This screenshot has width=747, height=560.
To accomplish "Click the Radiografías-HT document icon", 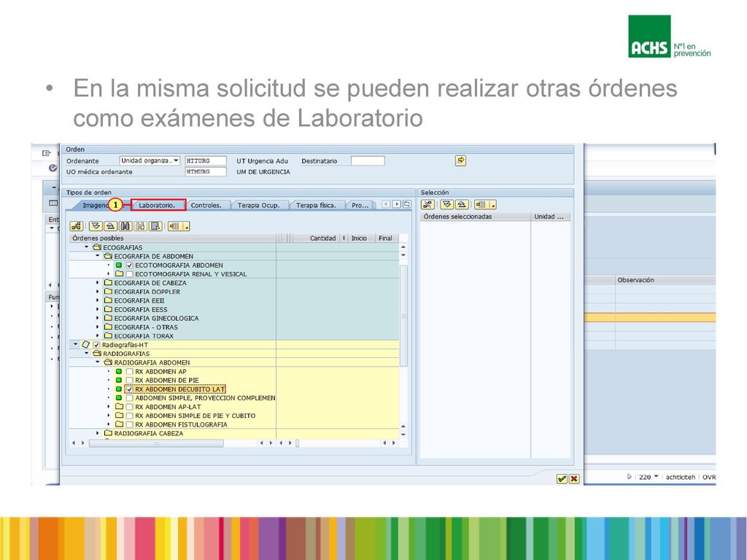I will (x=86, y=344).
